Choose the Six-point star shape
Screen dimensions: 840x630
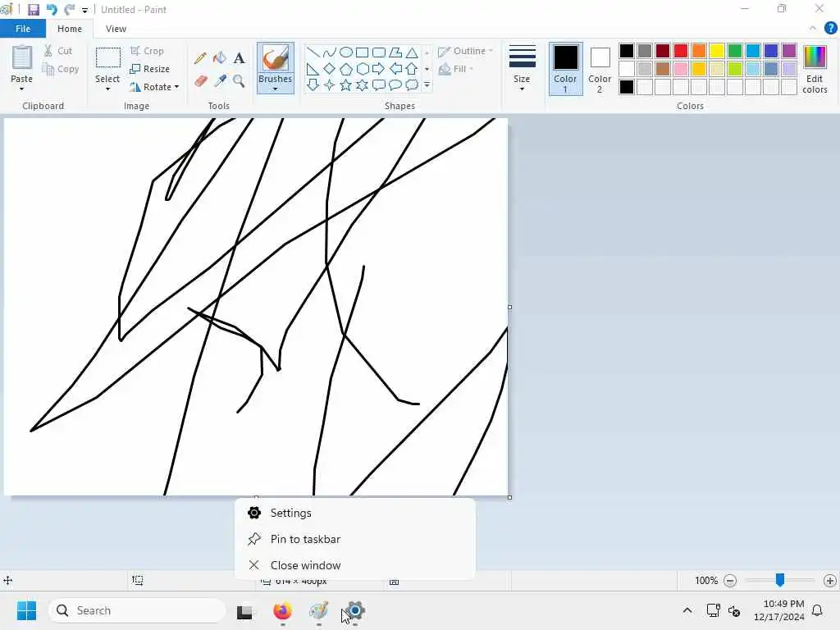pos(362,84)
